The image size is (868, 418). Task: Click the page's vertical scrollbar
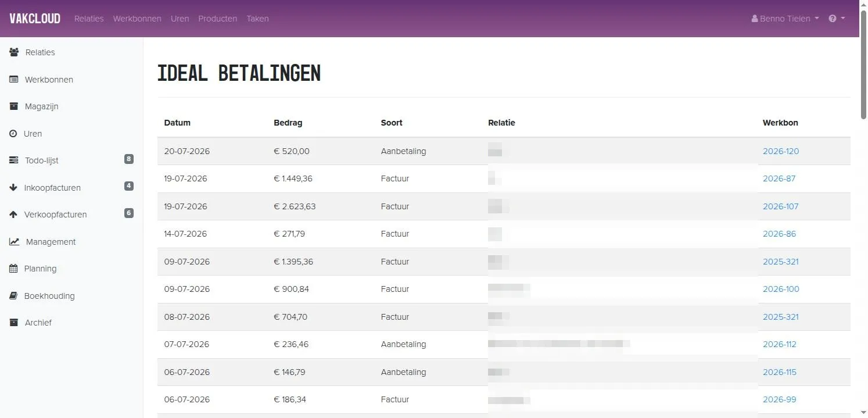click(863, 64)
